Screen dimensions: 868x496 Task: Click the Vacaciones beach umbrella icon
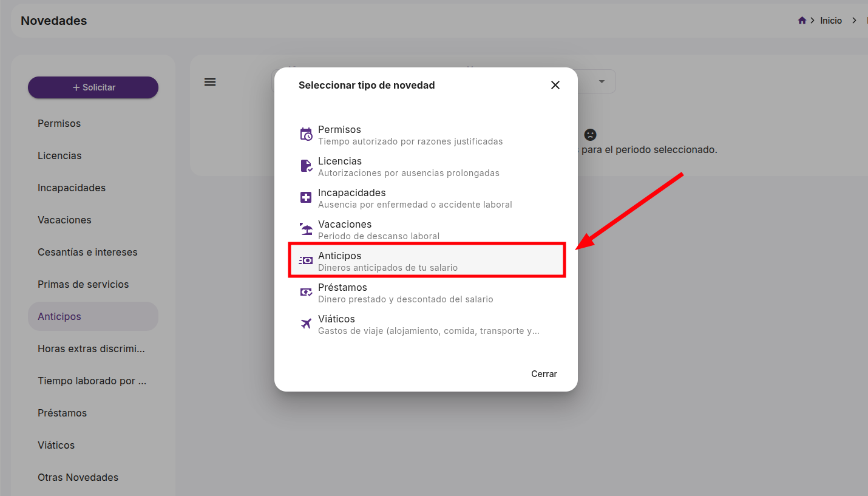307,229
